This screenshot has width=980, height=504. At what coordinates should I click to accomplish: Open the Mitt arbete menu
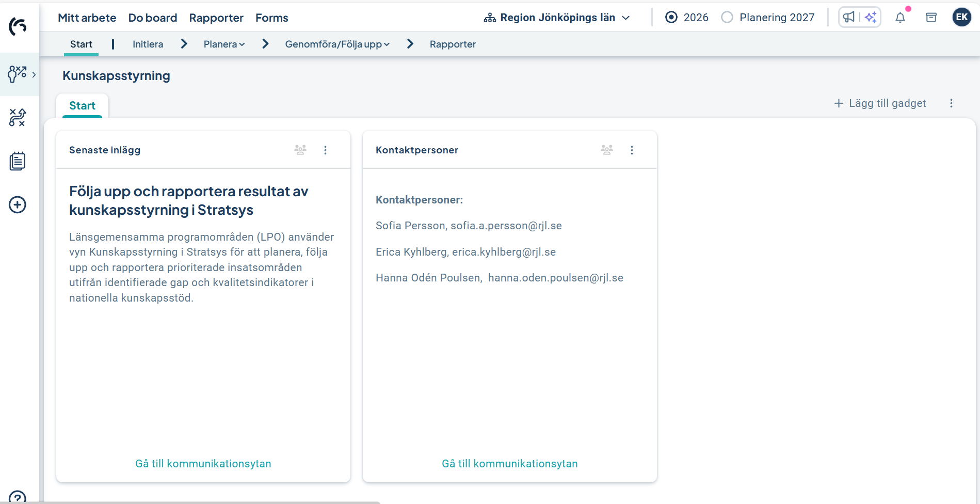[x=87, y=18]
